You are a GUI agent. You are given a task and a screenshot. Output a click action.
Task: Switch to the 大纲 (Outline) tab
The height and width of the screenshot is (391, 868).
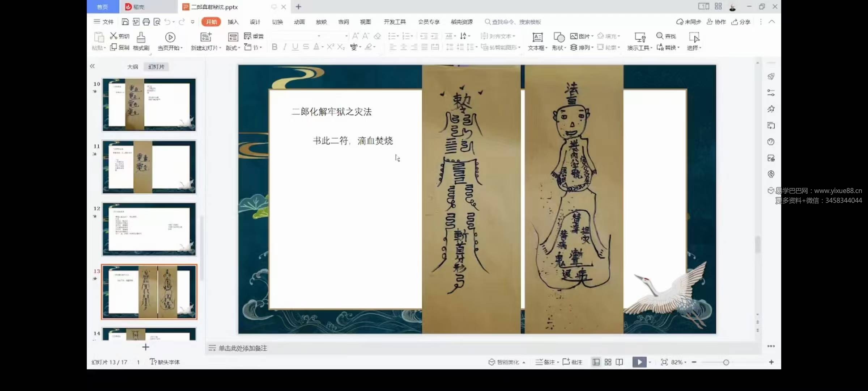tap(132, 67)
